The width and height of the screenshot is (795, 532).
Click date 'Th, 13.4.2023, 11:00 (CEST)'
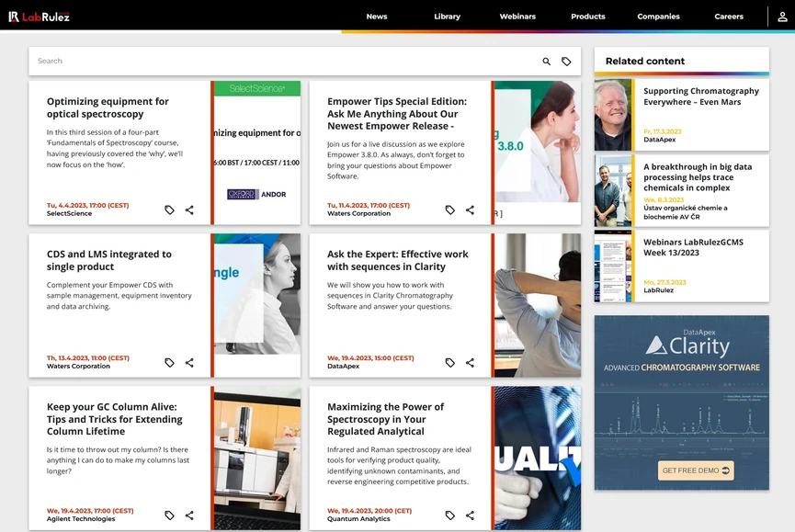coord(88,357)
